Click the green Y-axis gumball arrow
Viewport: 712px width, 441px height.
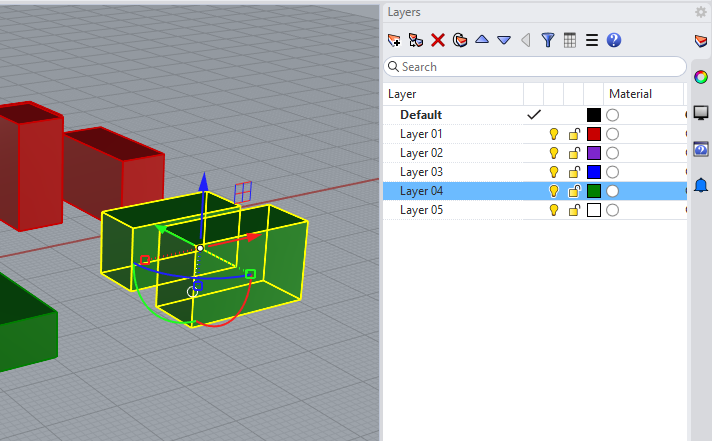pyautogui.click(x=161, y=228)
